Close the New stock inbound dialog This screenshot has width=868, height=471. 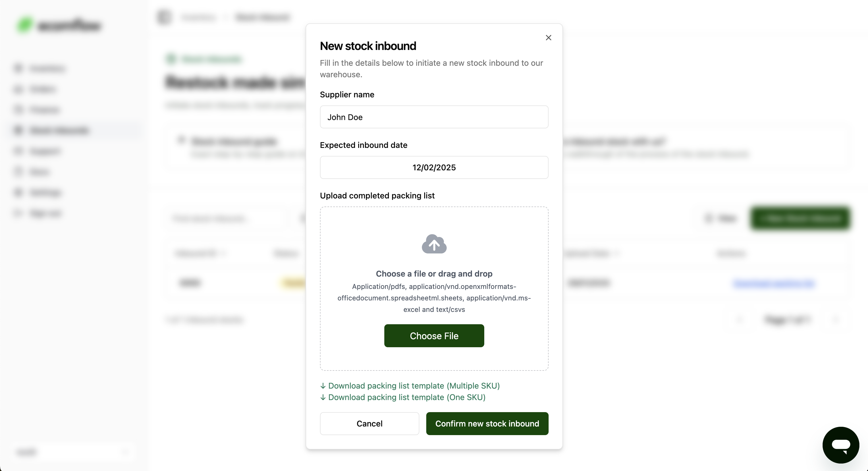pyautogui.click(x=548, y=38)
